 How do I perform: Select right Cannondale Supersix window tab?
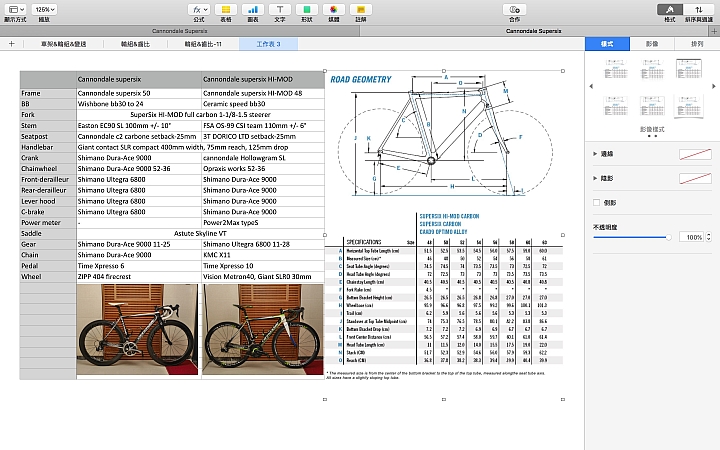click(534, 31)
